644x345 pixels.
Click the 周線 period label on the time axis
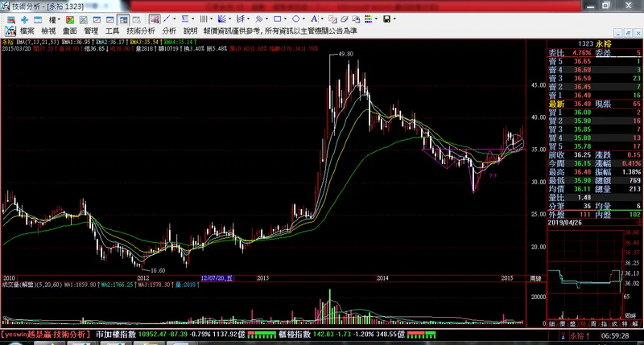pyautogui.click(x=535, y=278)
